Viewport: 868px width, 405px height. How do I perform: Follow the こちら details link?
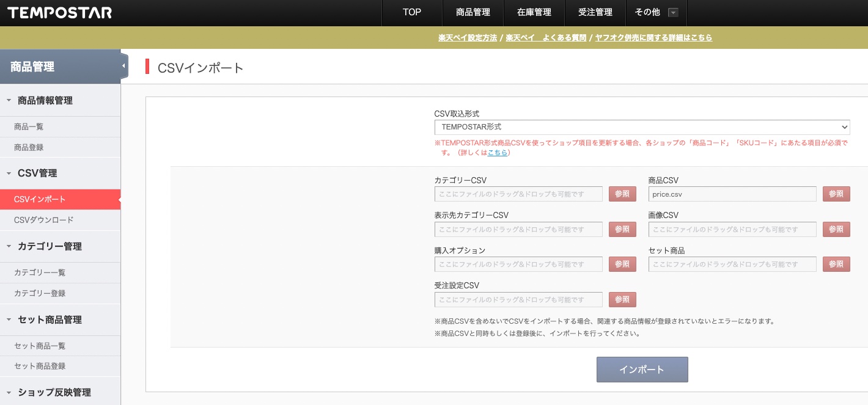point(498,153)
